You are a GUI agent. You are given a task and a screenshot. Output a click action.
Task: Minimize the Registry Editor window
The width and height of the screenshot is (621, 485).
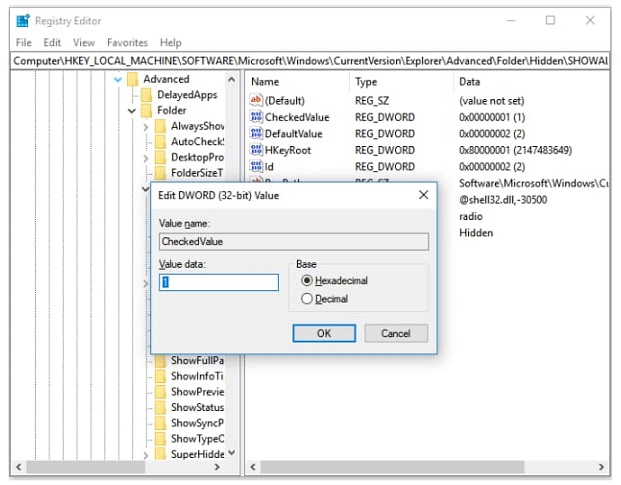tap(511, 20)
